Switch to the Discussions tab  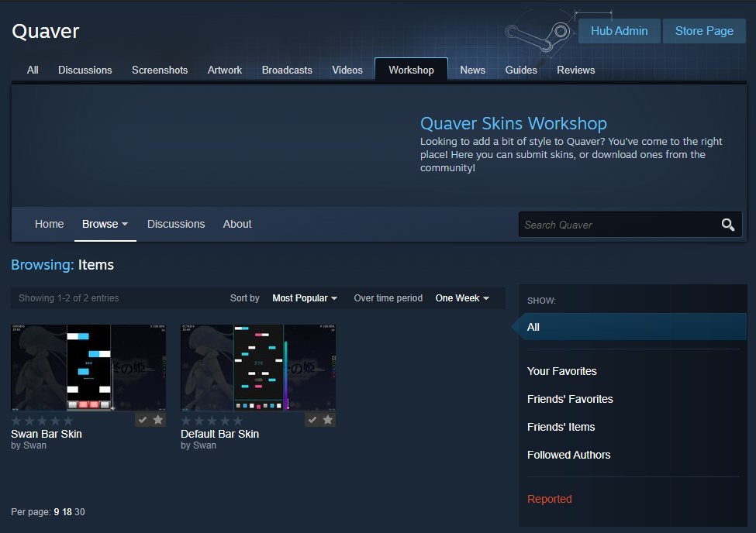(x=85, y=70)
